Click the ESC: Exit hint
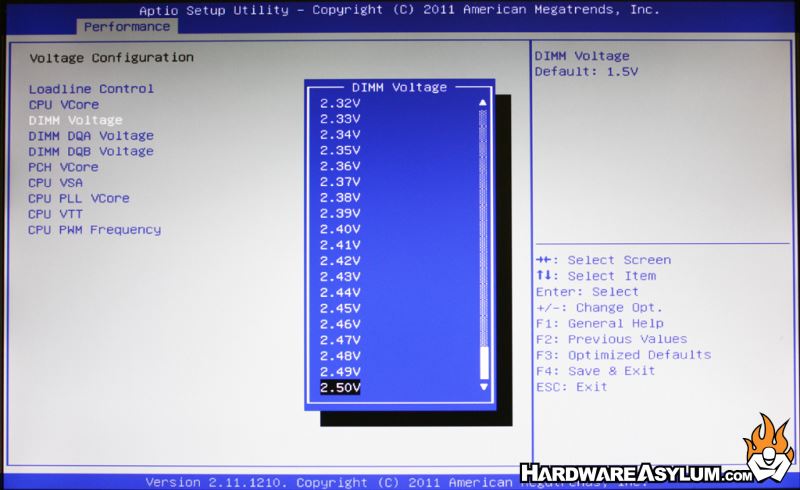The image size is (800, 490). pyautogui.click(x=572, y=387)
